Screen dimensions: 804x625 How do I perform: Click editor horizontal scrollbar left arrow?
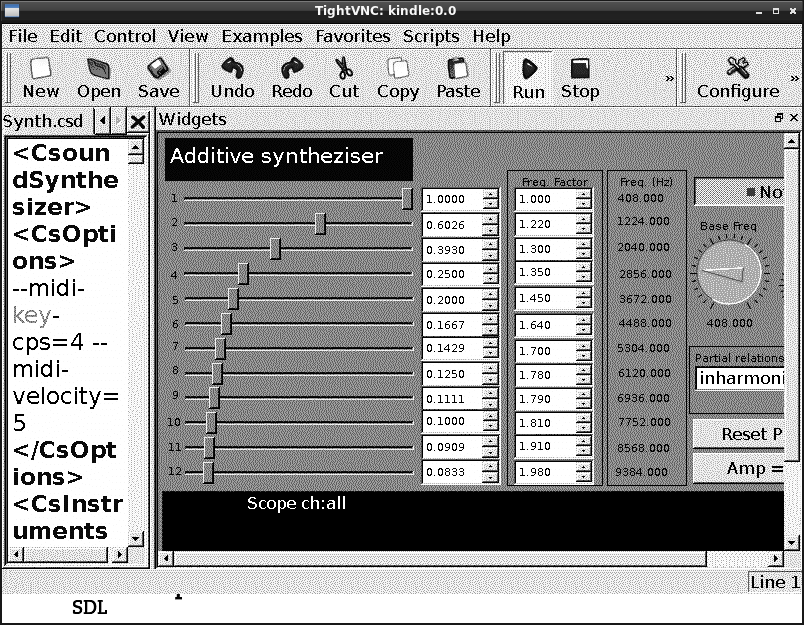[x=16, y=554]
